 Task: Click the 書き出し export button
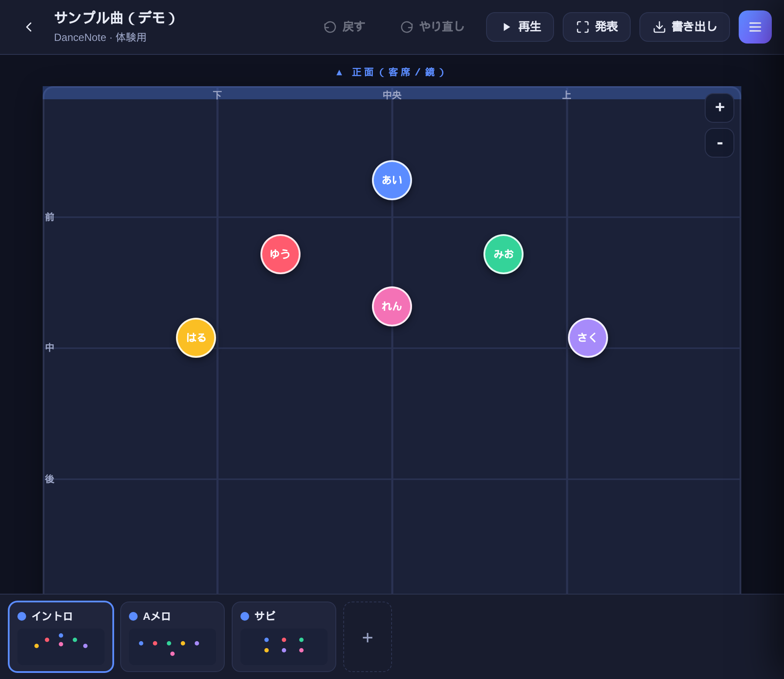685,27
